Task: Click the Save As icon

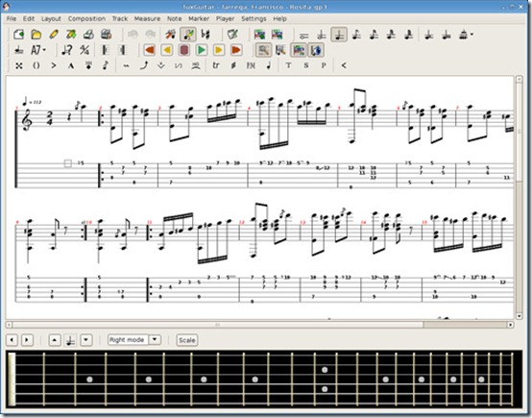Action: (x=71, y=35)
